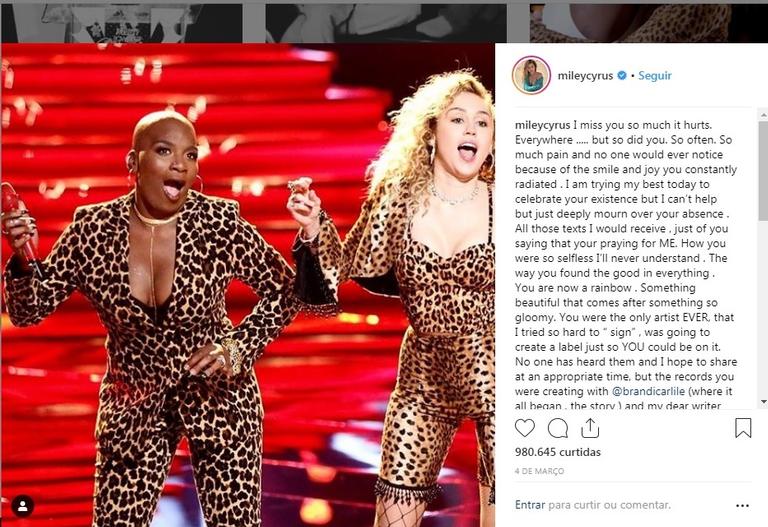The width and height of the screenshot is (768, 527).
Task: Like the post with the heart icon
Action: (525, 428)
